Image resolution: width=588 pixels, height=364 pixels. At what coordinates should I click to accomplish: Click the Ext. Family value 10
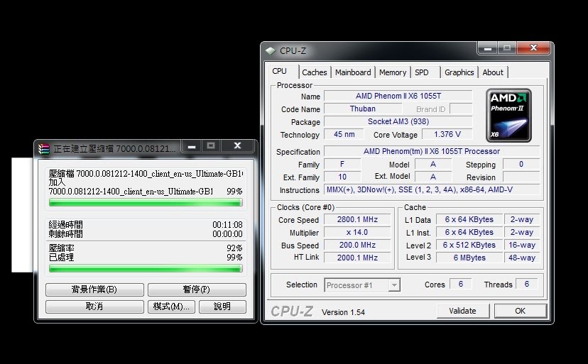(342, 177)
